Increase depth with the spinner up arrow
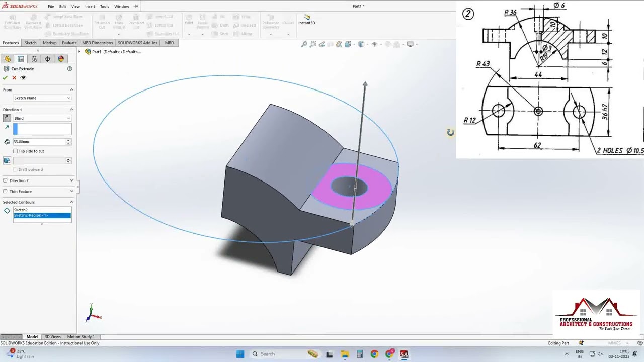Viewport: 644px width, 362px height. tap(68, 140)
